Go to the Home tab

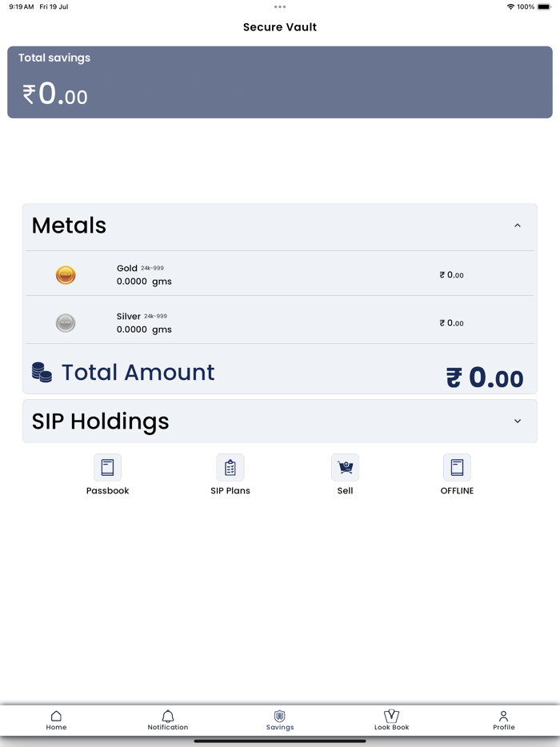56,720
